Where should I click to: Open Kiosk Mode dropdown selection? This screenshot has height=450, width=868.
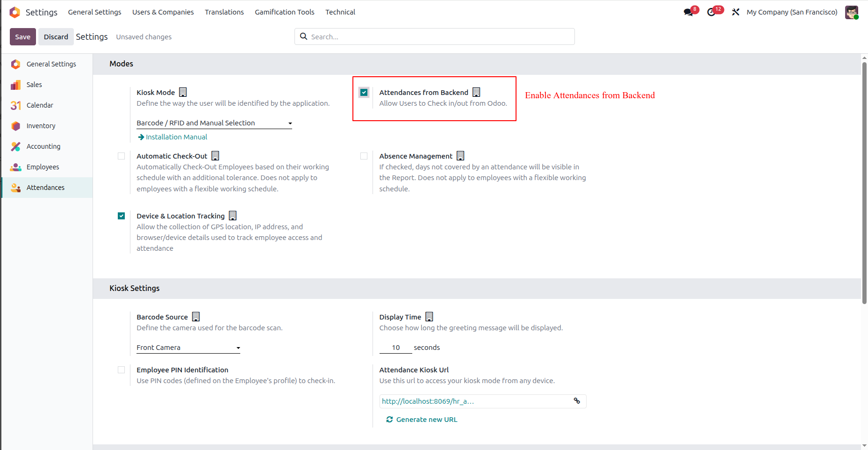(x=214, y=123)
